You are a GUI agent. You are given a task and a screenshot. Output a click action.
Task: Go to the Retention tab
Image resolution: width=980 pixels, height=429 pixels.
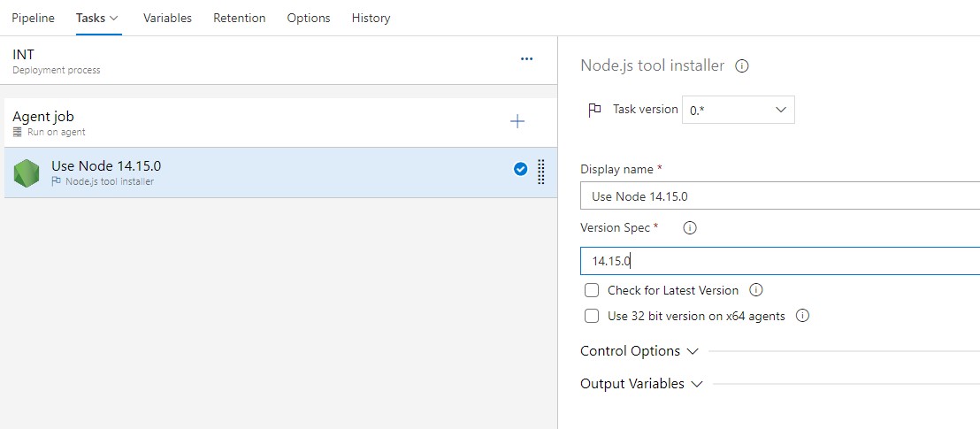coord(239,18)
